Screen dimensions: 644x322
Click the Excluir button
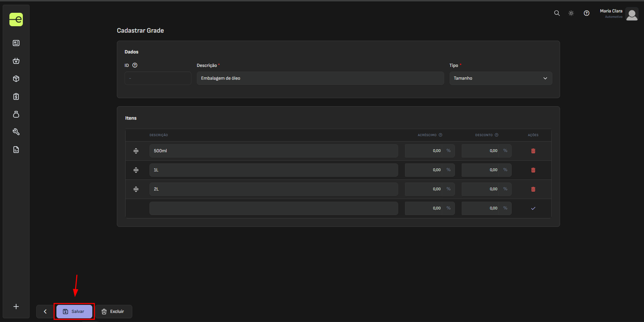pos(113,312)
